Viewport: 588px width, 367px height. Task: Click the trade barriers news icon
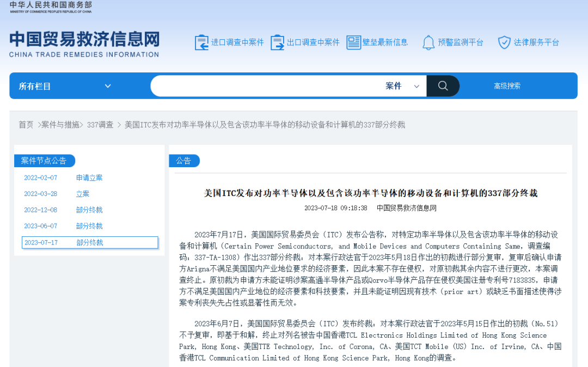click(x=353, y=42)
